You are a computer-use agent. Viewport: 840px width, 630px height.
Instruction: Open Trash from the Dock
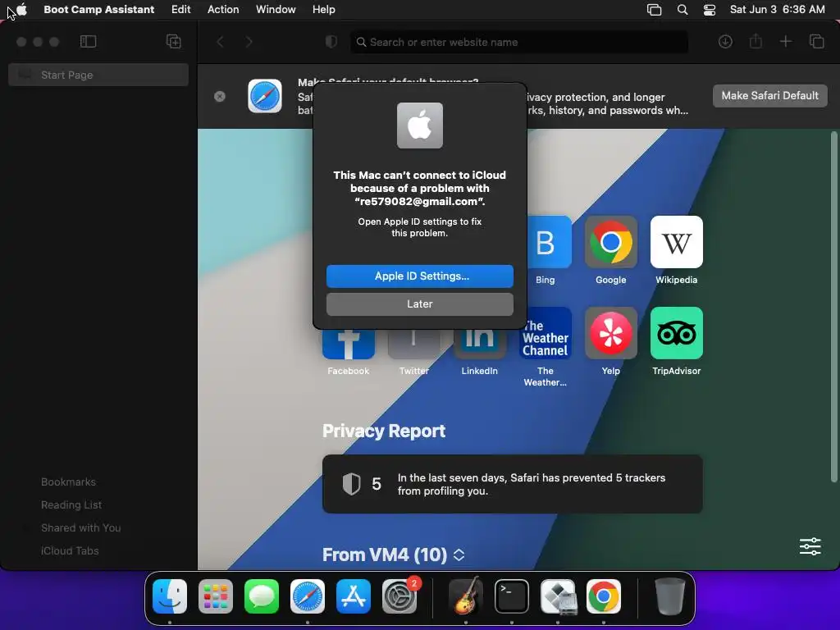coord(669,597)
